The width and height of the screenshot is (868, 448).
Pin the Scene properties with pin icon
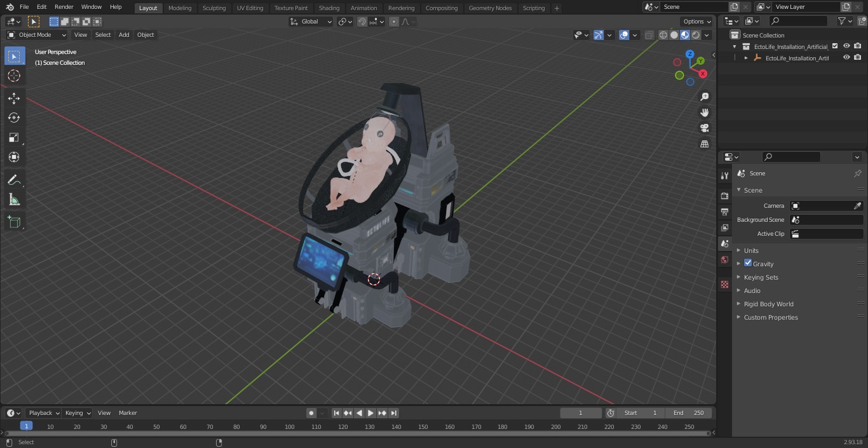click(x=857, y=173)
